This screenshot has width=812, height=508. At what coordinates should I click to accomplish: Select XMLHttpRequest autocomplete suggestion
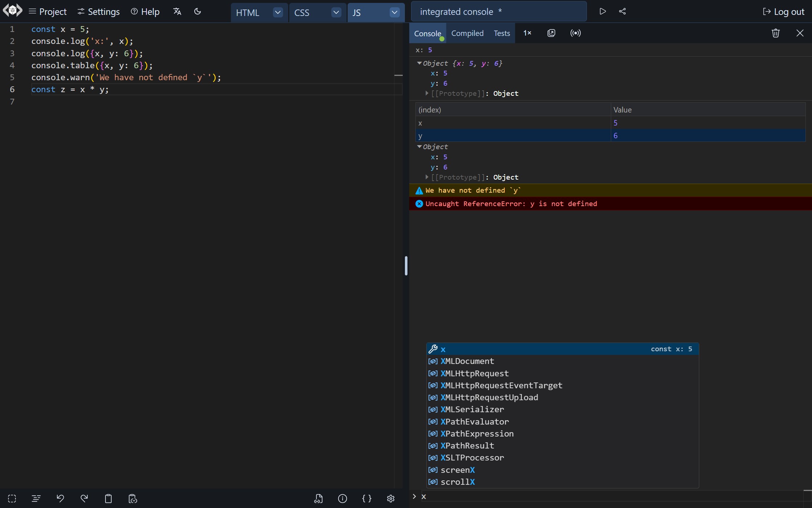(475, 373)
